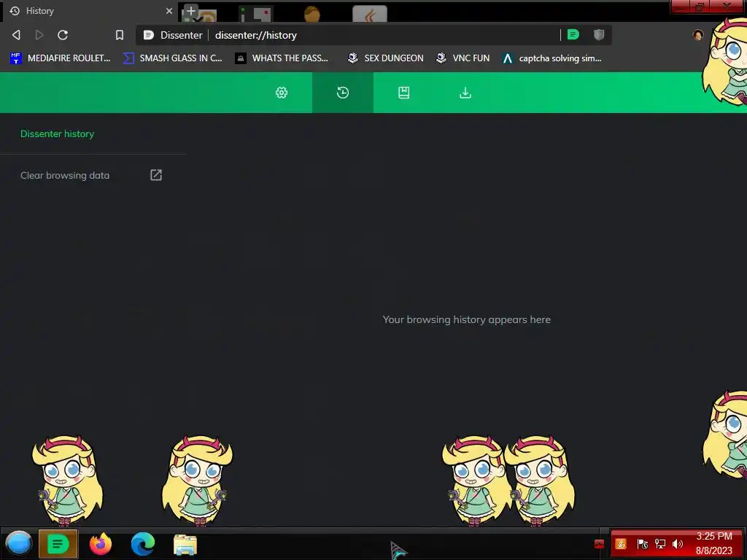Open the WHATS THE PASS... bookmark
Screen dimensions: 747x560
[282, 58]
